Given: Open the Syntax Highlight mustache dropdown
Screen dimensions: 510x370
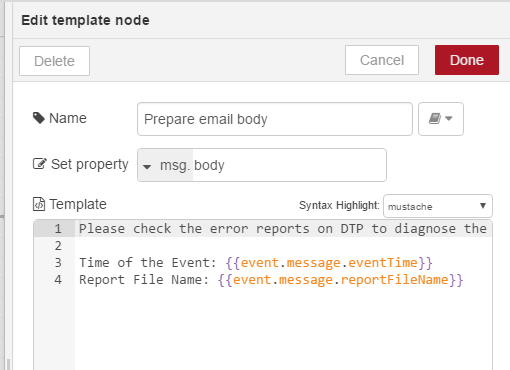Looking at the screenshot, I should pos(438,206).
